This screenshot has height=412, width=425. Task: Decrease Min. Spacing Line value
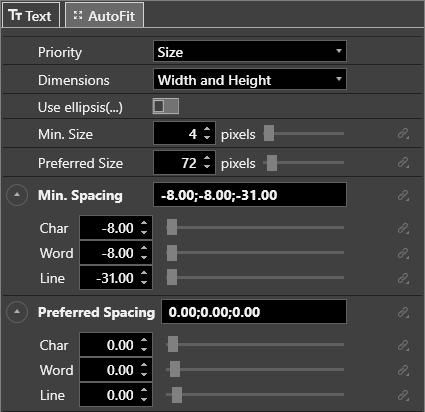144,282
